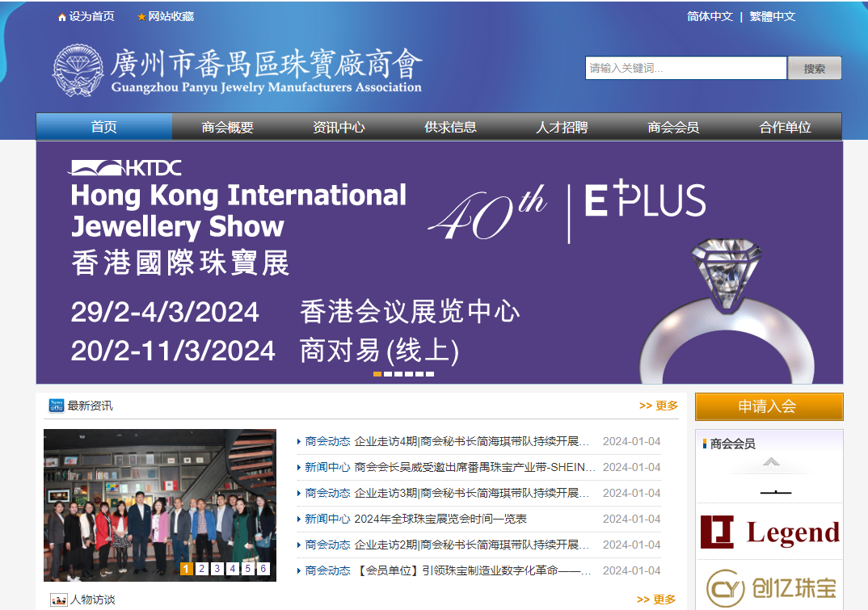Click 新闻中心 tag on 2024年全球珠宝展 row

(327, 519)
